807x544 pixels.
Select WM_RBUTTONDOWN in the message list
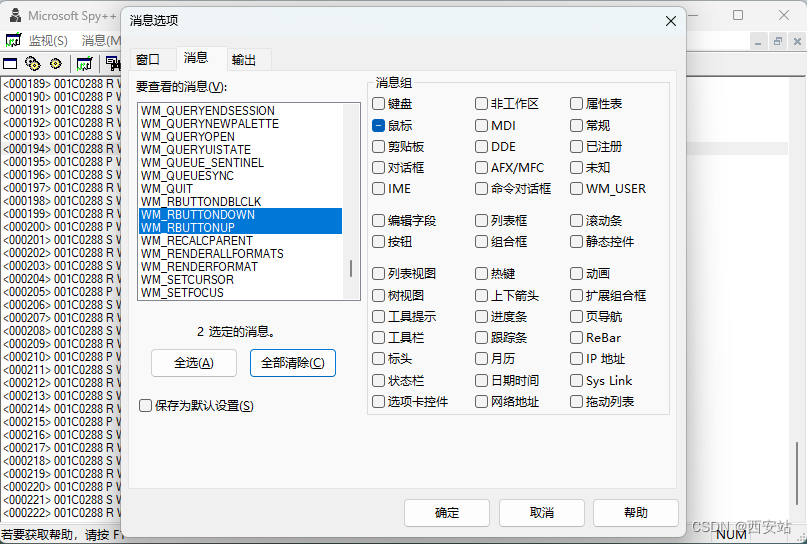[x=240, y=215]
